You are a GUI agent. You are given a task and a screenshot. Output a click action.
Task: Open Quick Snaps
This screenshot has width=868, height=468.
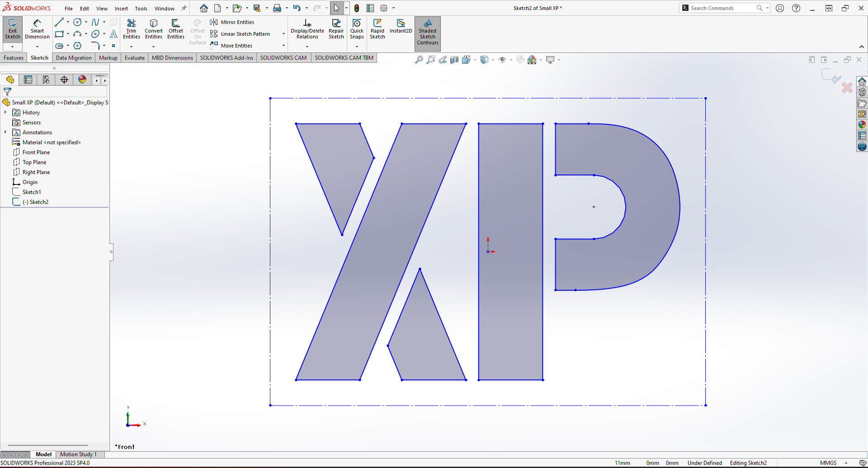point(357,29)
